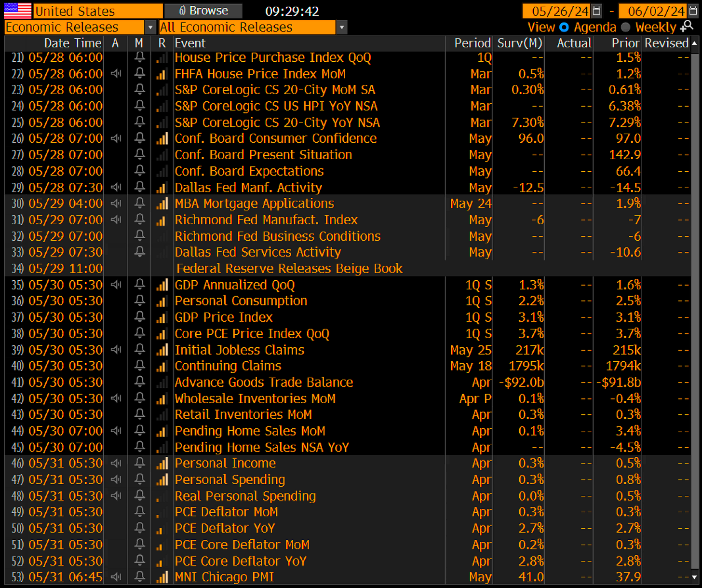This screenshot has width=702, height=588.
Task: Click the scrollbar down arrow at bottom
Action: coord(694,577)
